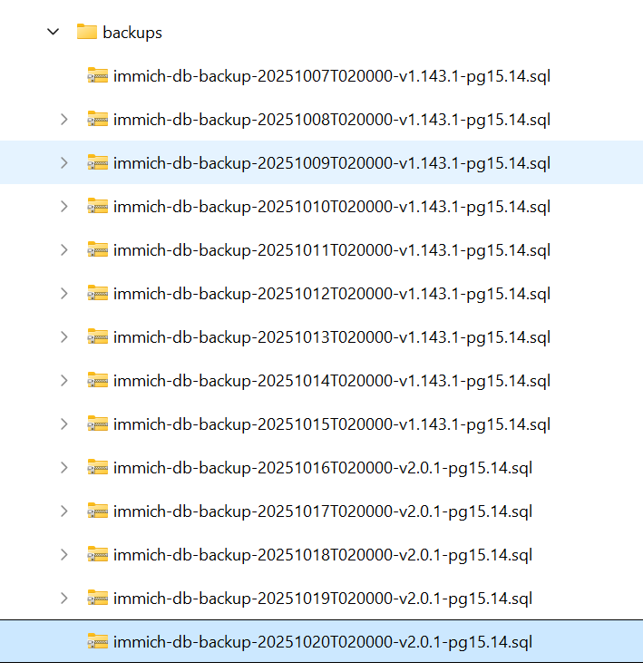The height and width of the screenshot is (672, 643).
Task: Click the zip icon of 20251011T020000 backup
Action: [x=98, y=249]
